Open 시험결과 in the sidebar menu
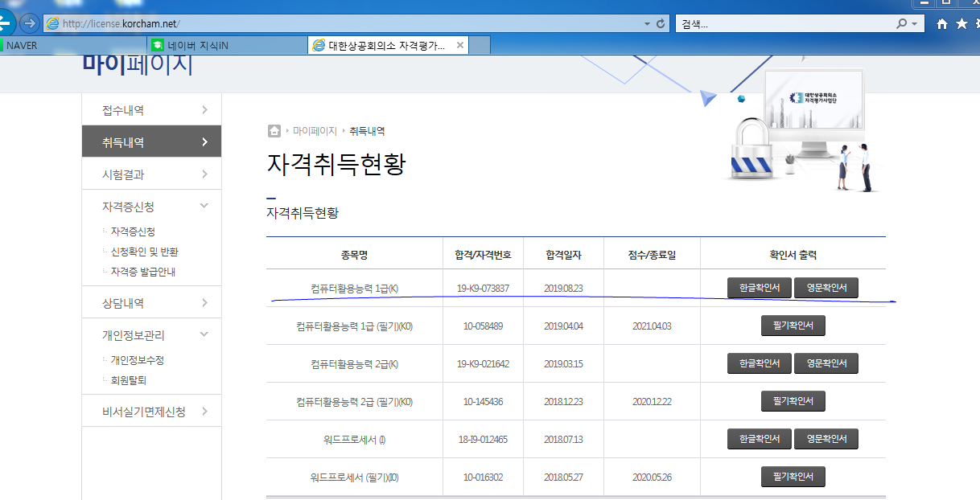 pos(151,174)
